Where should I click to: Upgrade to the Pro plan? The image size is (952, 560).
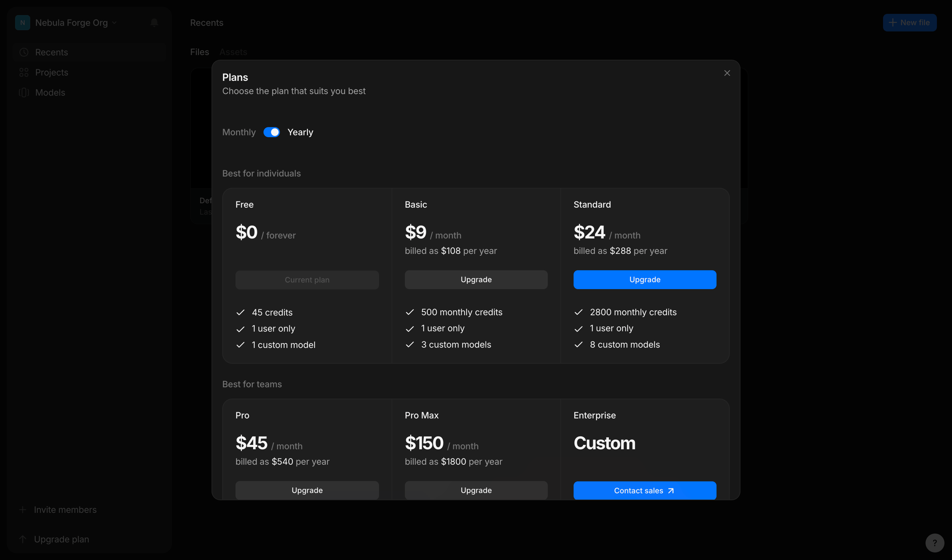click(307, 490)
